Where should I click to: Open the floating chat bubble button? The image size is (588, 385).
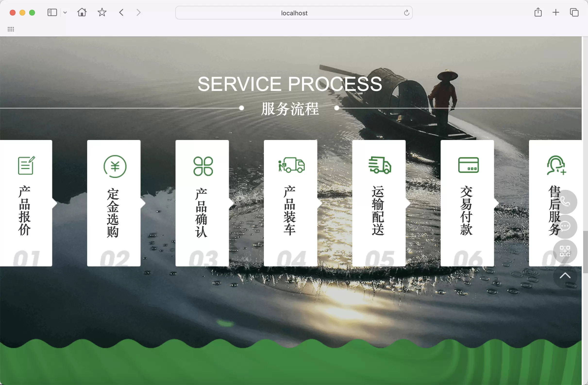coord(565,227)
